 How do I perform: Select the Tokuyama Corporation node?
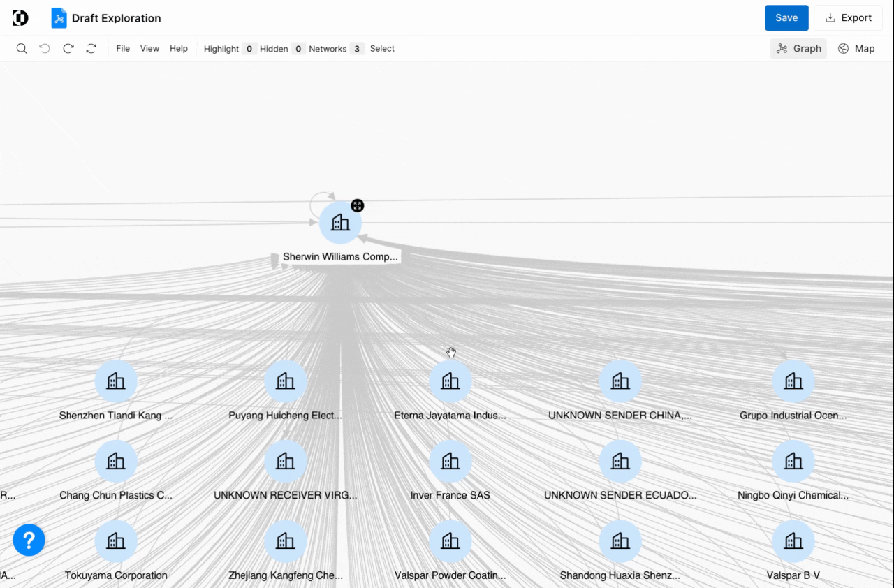116,541
